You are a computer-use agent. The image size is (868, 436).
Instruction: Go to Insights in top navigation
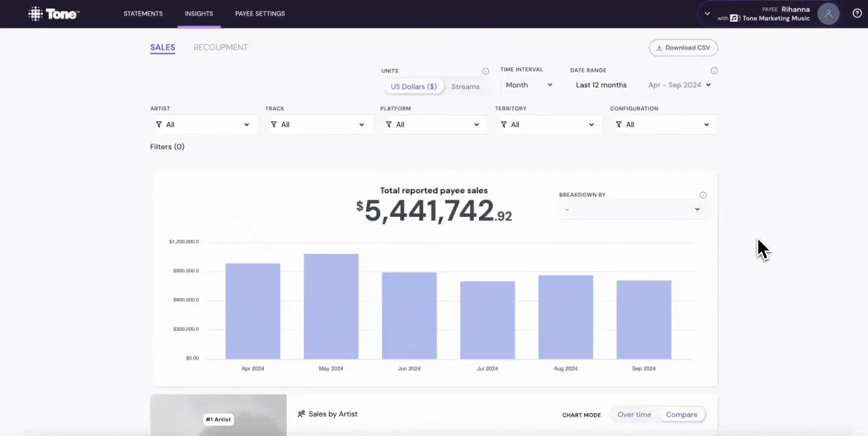tap(199, 14)
